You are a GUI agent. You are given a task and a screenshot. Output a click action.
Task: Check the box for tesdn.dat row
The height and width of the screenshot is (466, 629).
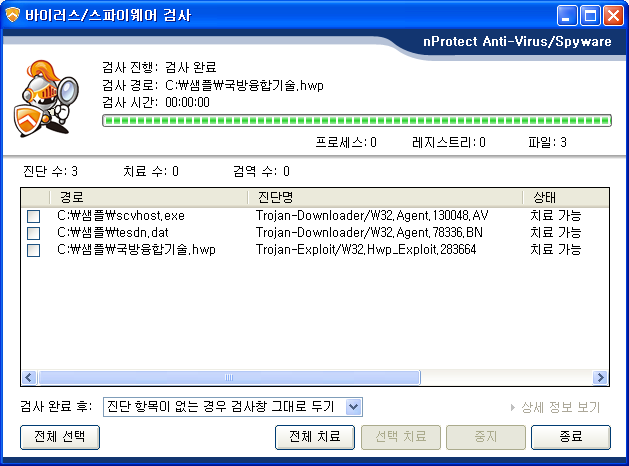point(33,233)
